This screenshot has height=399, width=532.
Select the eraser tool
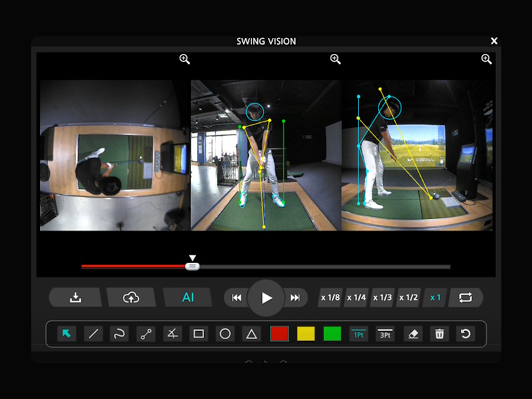(x=413, y=334)
